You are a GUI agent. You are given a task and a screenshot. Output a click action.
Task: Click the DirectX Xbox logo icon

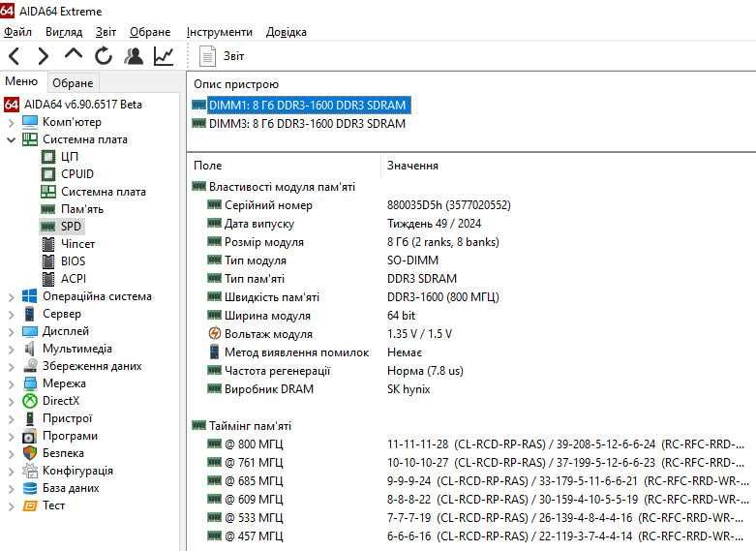point(30,401)
